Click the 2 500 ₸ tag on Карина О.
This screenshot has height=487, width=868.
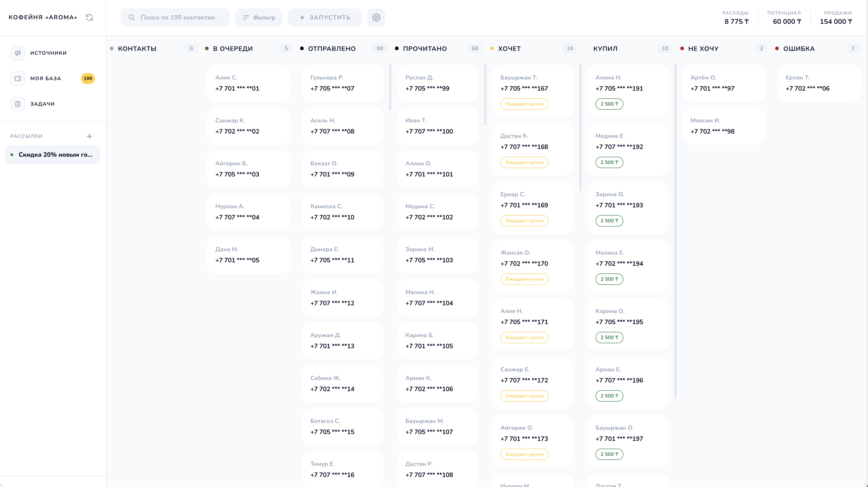609,337
